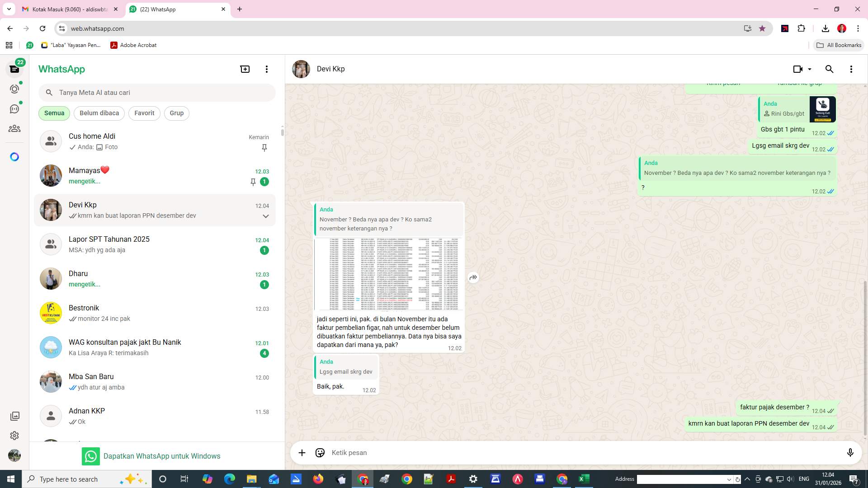This screenshot has height=488, width=868.
Task: Open the Status updates icon
Action: click(x=14, y=89)
